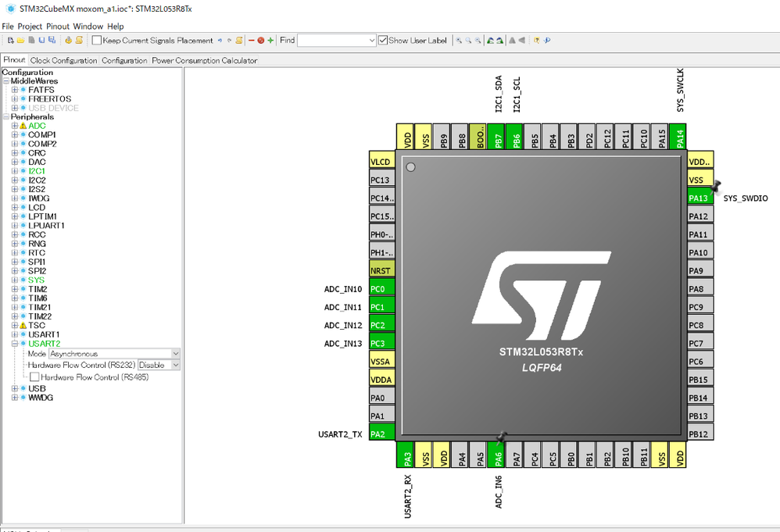Click the last of three magnifier icons
Screen dimensions: 780x532
pyautogui.click(x=478, y=41)
